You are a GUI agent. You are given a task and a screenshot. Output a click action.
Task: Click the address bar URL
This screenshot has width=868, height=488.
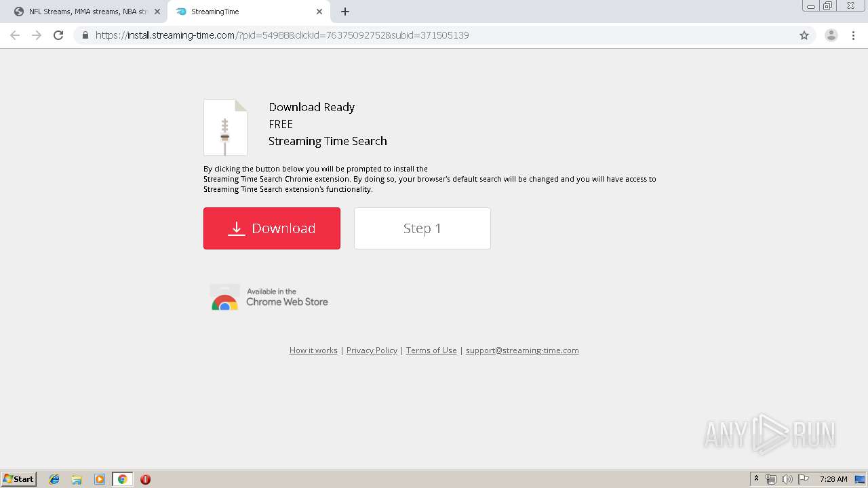(x=282, y=35)
